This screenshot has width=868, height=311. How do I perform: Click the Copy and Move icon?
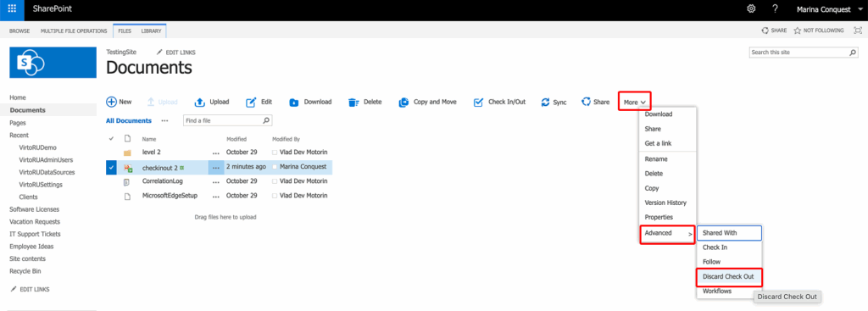tap(403, 103)
